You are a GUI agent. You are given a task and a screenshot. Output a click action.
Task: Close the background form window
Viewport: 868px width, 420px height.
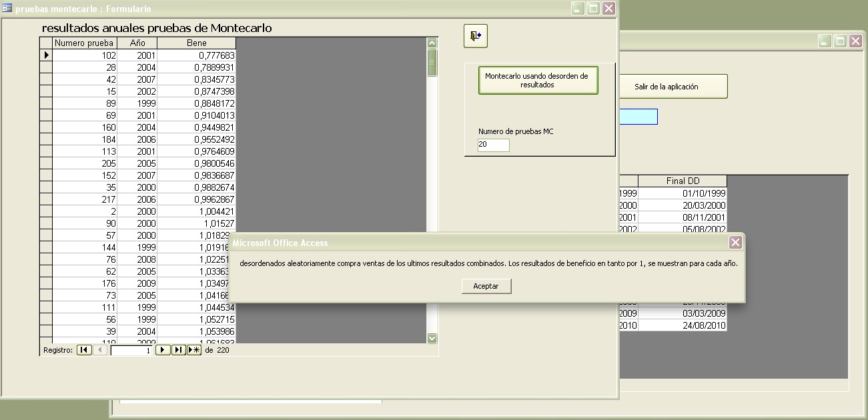point(856,41)
